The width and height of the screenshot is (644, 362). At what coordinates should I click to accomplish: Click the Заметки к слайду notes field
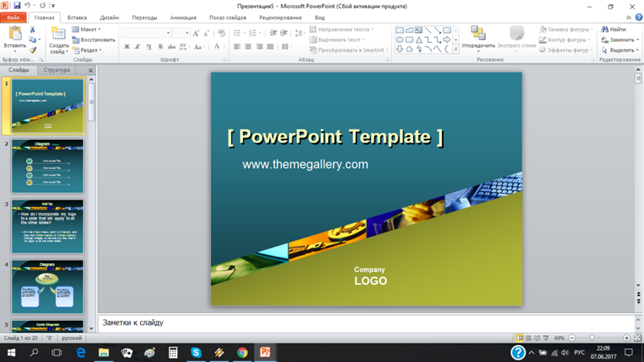[366, 323]
